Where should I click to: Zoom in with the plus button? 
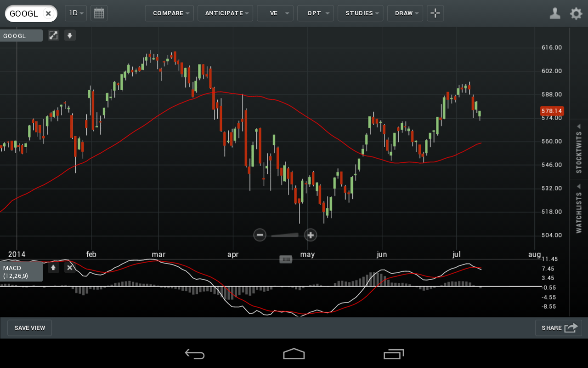(311, 235)
